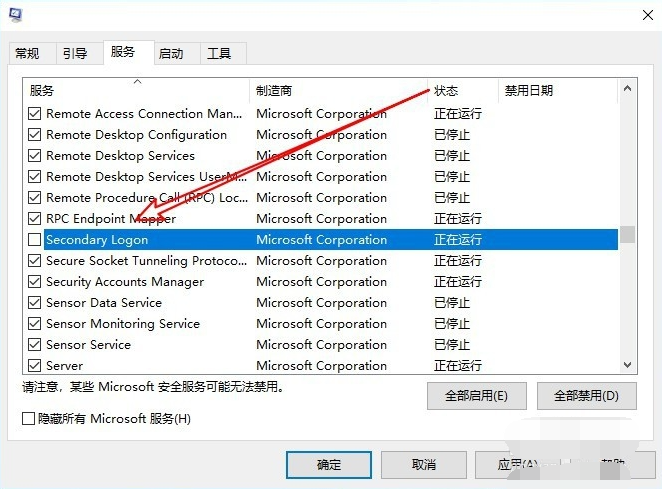
Task: Open the 工具 tab
Action: coord(219,54)
